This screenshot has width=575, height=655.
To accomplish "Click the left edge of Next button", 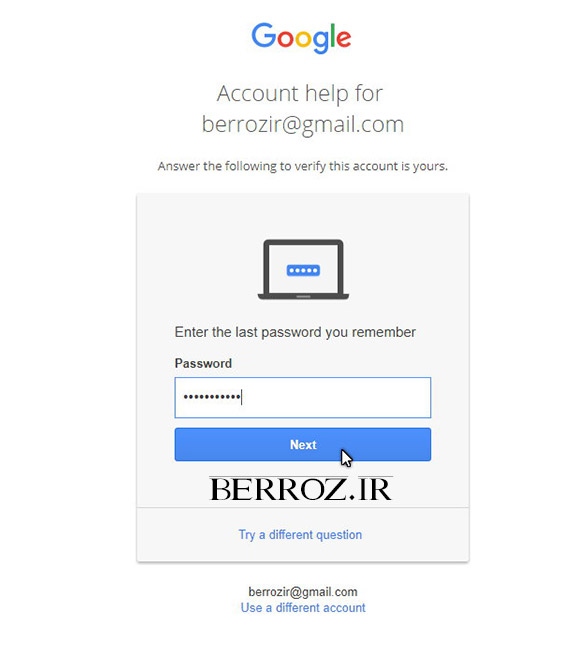I will coord(180,444).
